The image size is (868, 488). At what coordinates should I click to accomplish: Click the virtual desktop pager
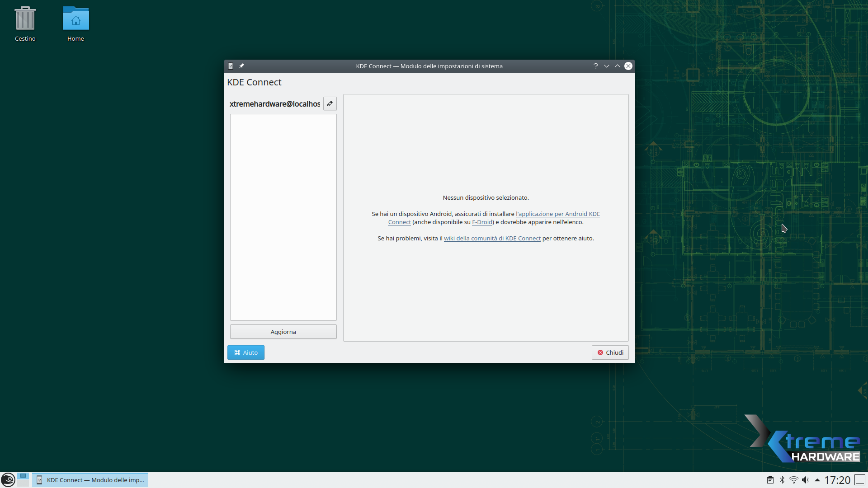(23, 479)
